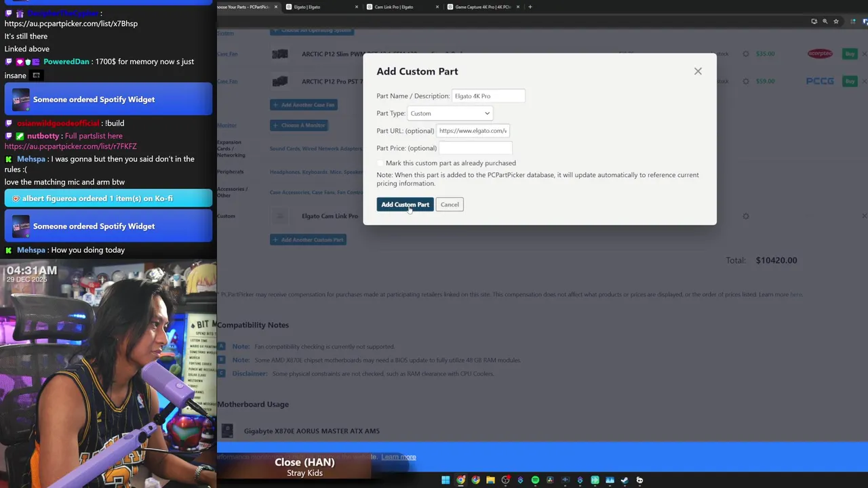Image resolution: width=868 pixels, height=488 pixels.
Task: Close the Add Custom Part dialog
Action: (698, 71)
